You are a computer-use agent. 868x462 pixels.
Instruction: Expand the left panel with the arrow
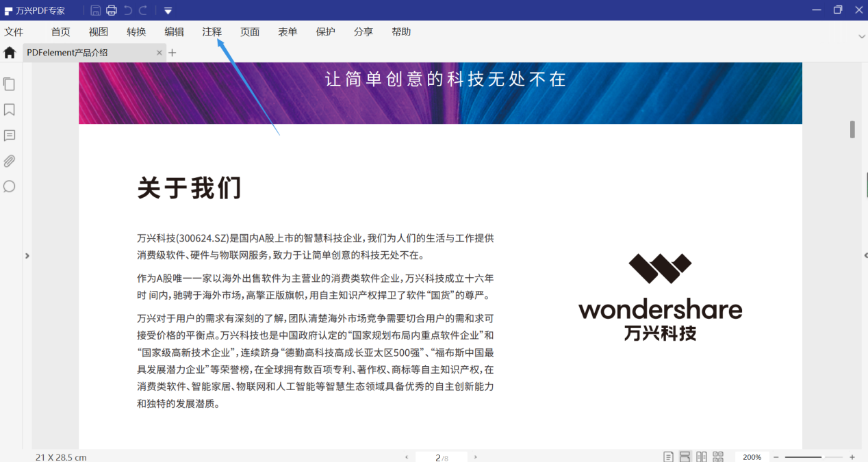(x=27, y=256)
